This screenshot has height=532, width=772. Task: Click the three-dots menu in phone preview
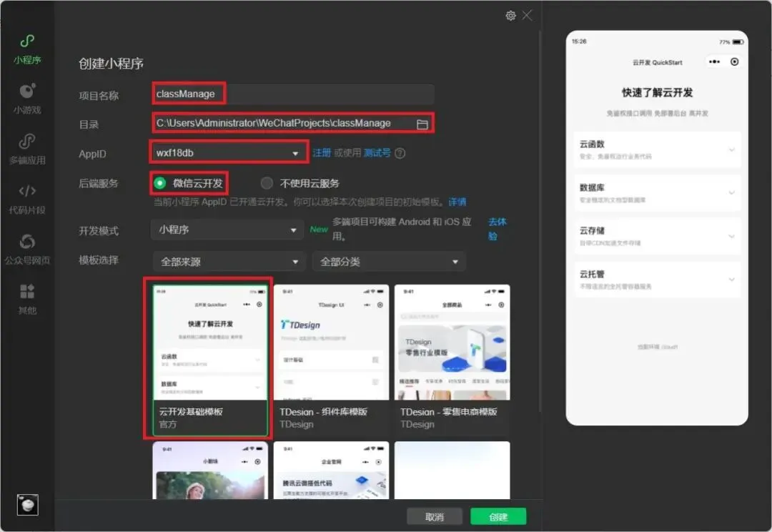pyautogui.click(x=714, y=61)
